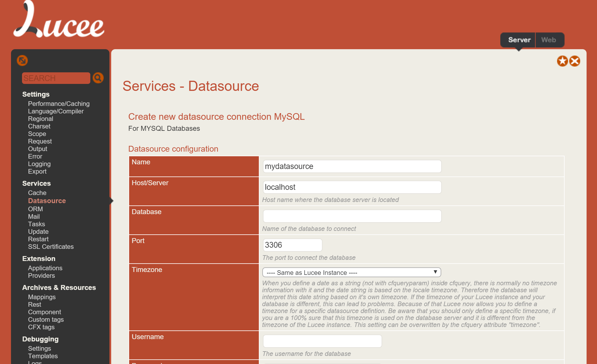Open SSL Certificates page
This screenshot has width=597, height=364.
(51, 247)
